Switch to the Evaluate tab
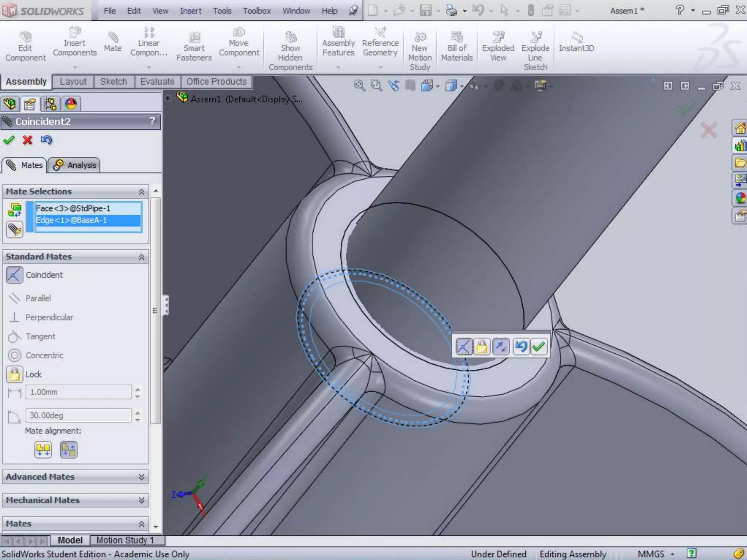747x560 pixels. click(157, 82)
